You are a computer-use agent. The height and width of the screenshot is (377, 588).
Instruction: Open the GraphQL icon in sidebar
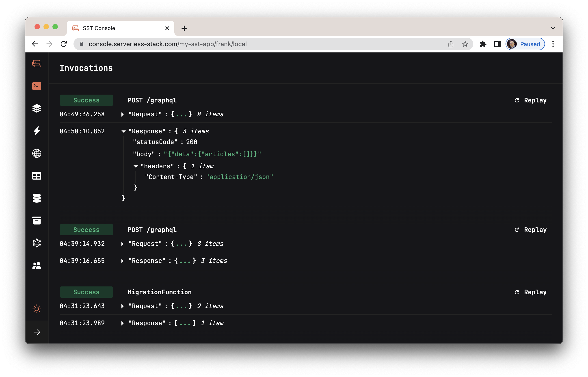pos(37,243)
